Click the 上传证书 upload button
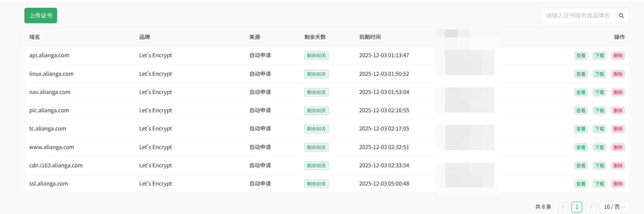The height and width of the screenshot is (214, 644). (x=41, y=15)
